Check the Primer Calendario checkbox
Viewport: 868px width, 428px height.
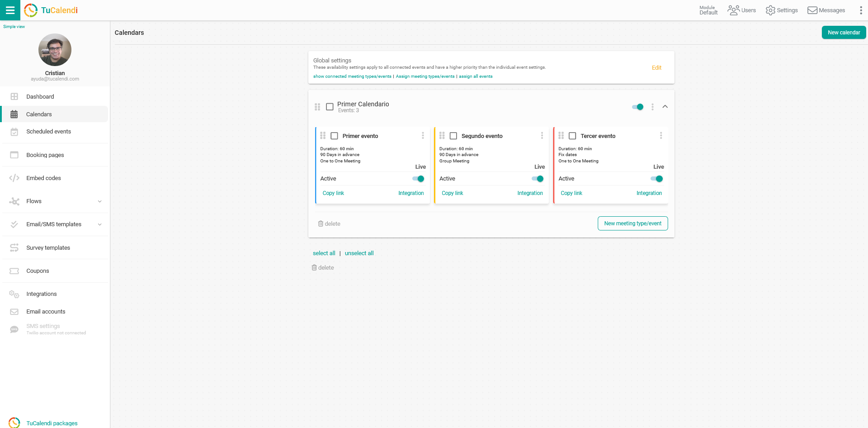(330, 107)
